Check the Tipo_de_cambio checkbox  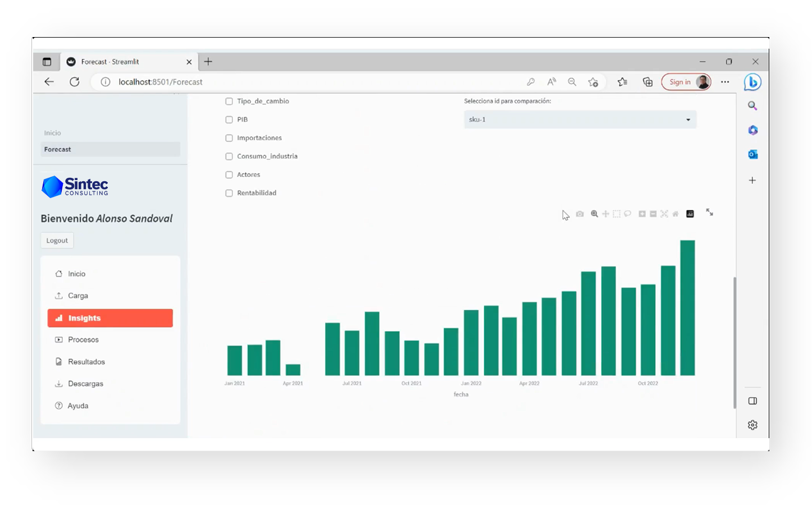[x=229, y=102]
